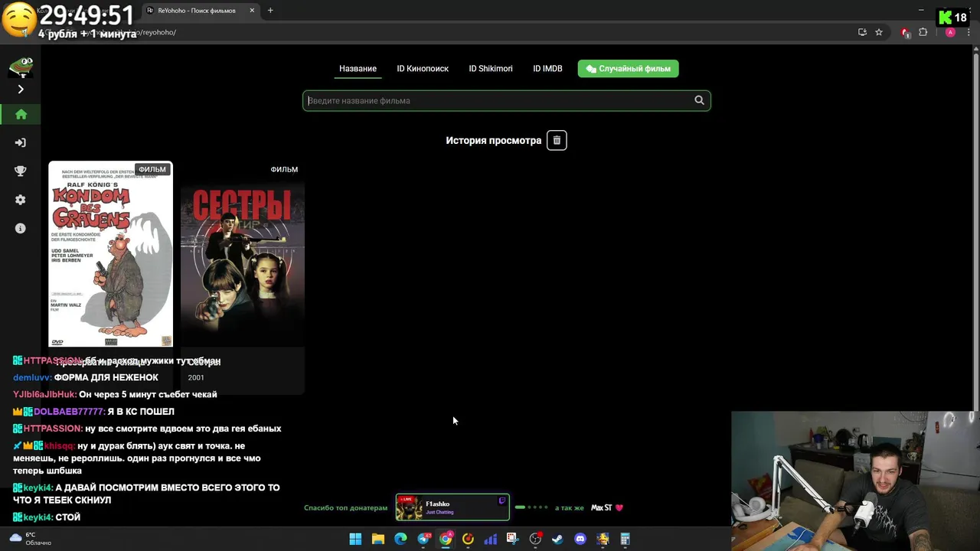Open the game icon in taskbar
Screen dimensions: 980x551
click(x=603, y=539)
